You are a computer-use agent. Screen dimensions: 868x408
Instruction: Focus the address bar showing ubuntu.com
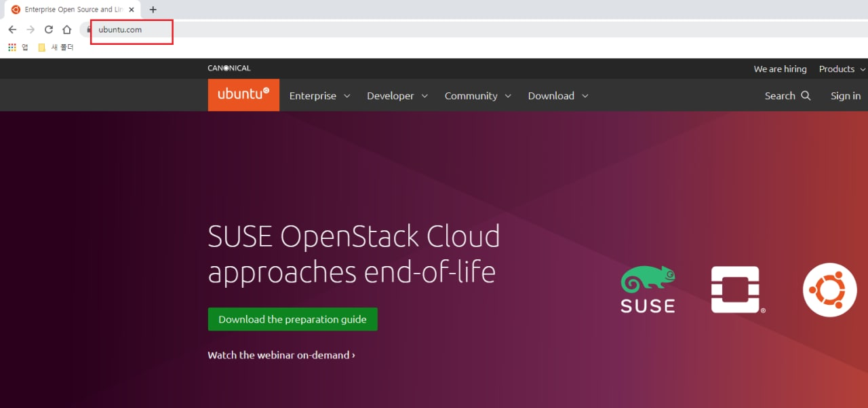(475, 29)
